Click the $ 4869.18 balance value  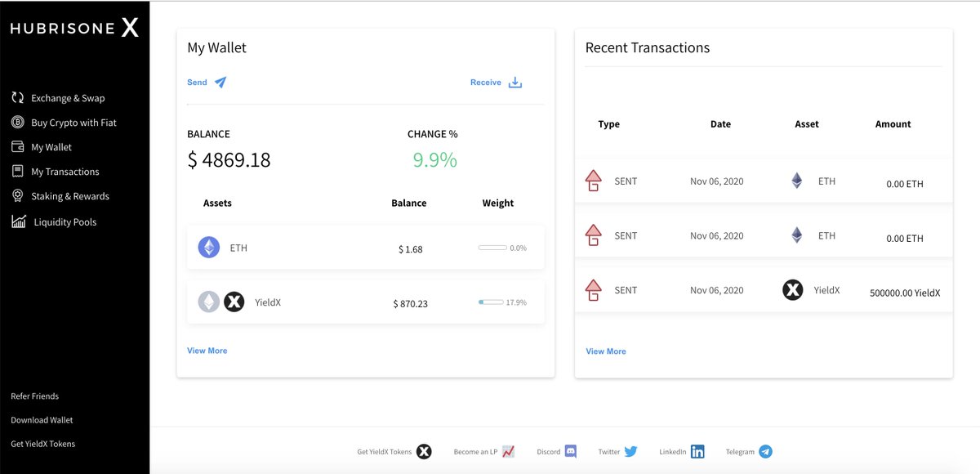tap(229, 160)
